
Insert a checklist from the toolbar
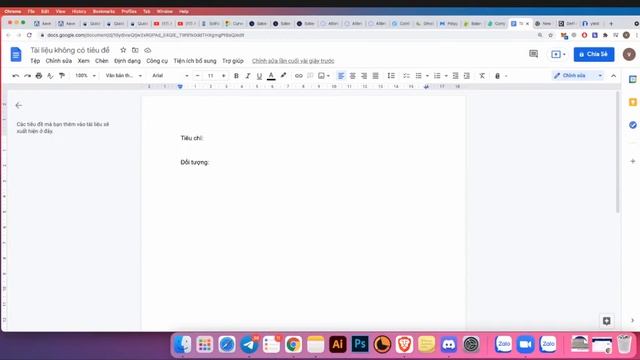[x=406, y=76]
